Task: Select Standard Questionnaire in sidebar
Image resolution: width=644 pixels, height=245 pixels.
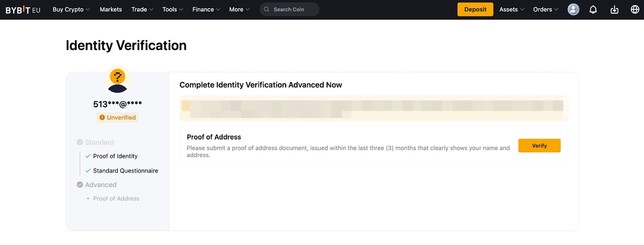Action: coord(125,171)
